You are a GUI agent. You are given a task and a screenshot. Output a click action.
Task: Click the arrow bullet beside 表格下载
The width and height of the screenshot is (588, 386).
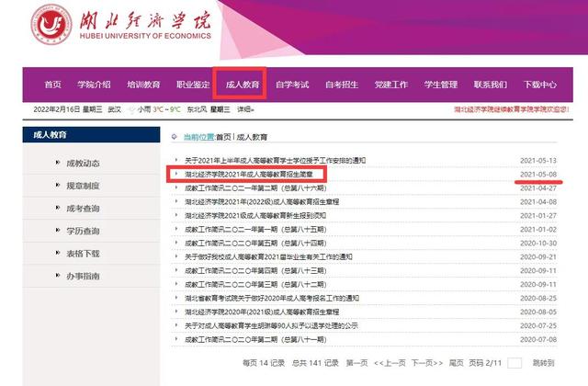(58, 253)
